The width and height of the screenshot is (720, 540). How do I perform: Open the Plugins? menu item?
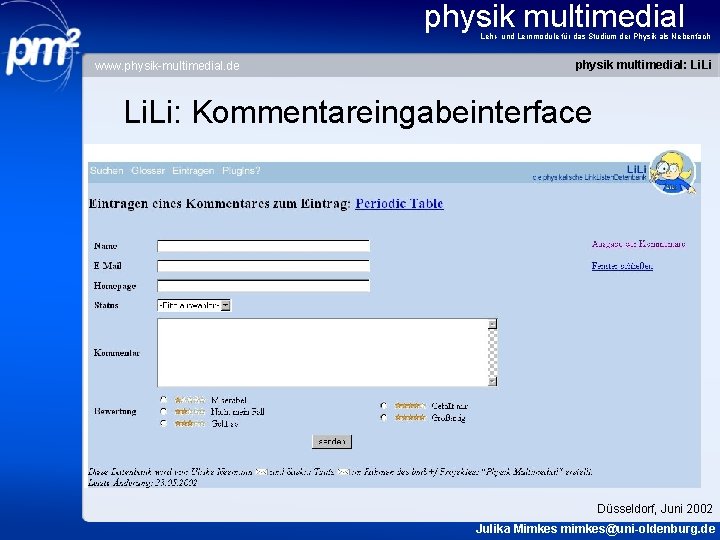(x=241, y=171)
